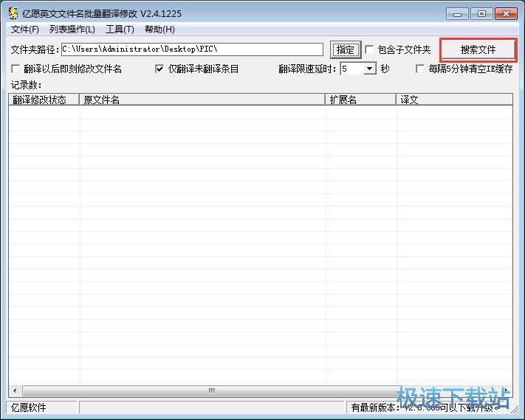Toggle 翻译以后即刻修改文件名 checkbox
The image size is (525, 420).
(x=16, y=69)
